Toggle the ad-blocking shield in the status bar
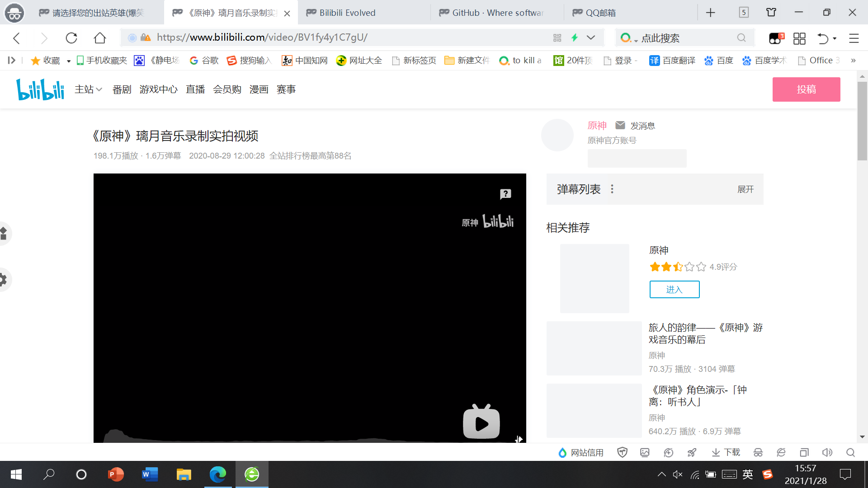This screenshot has height=488, width=868. coord(623,452)
